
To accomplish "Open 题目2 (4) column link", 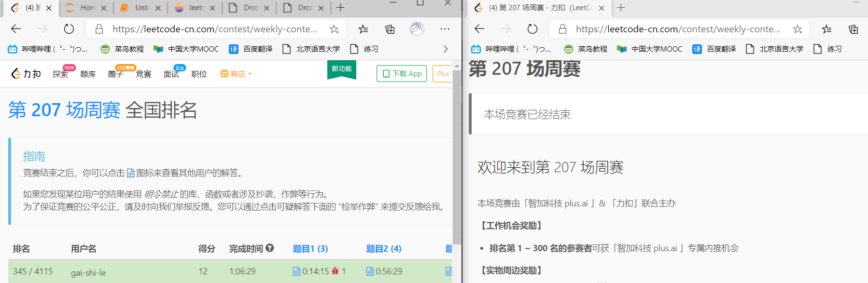I will (x=384, y=249).
